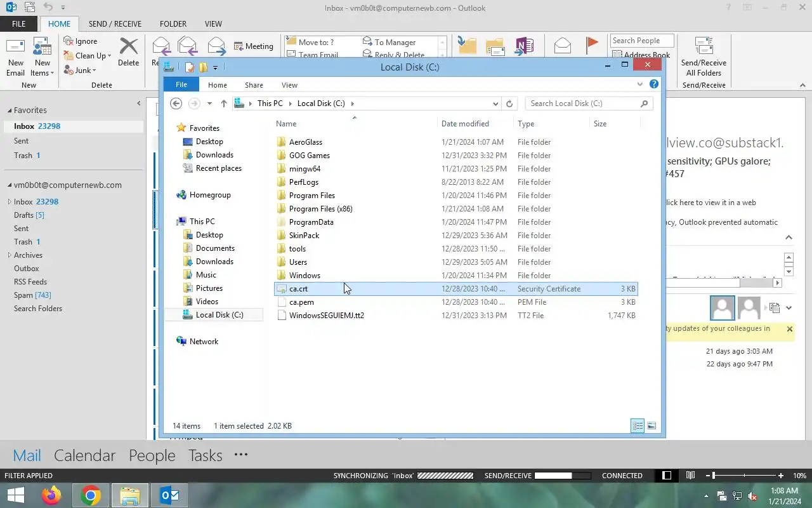812x508 pixels.
Task: Open address bar history dropdown
Action: pos(495,104)
